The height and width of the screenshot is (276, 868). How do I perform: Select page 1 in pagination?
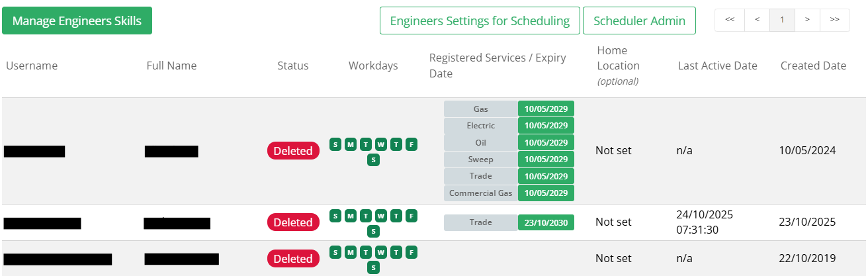(x=782, y=20)
